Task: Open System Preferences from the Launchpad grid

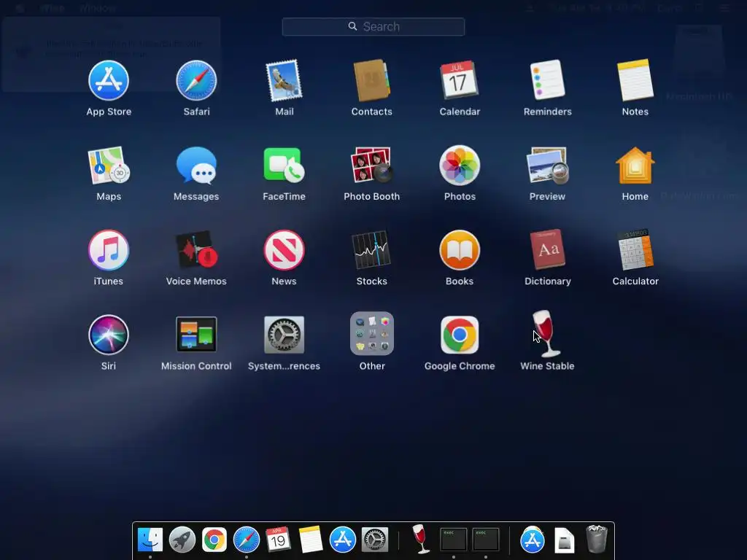Action: [x=284, y=335]
